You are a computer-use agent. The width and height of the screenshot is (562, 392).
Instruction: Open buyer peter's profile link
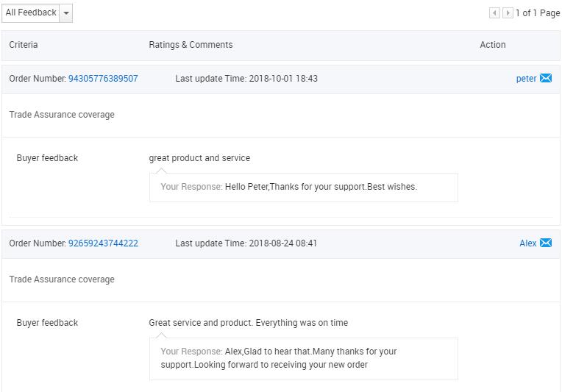[x=526, y=79]
